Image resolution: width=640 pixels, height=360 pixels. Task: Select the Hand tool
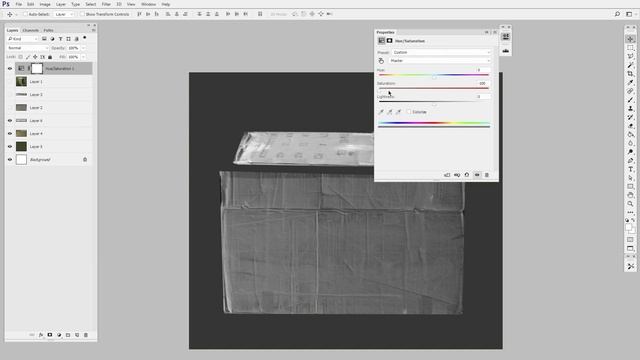click(631, 195)
